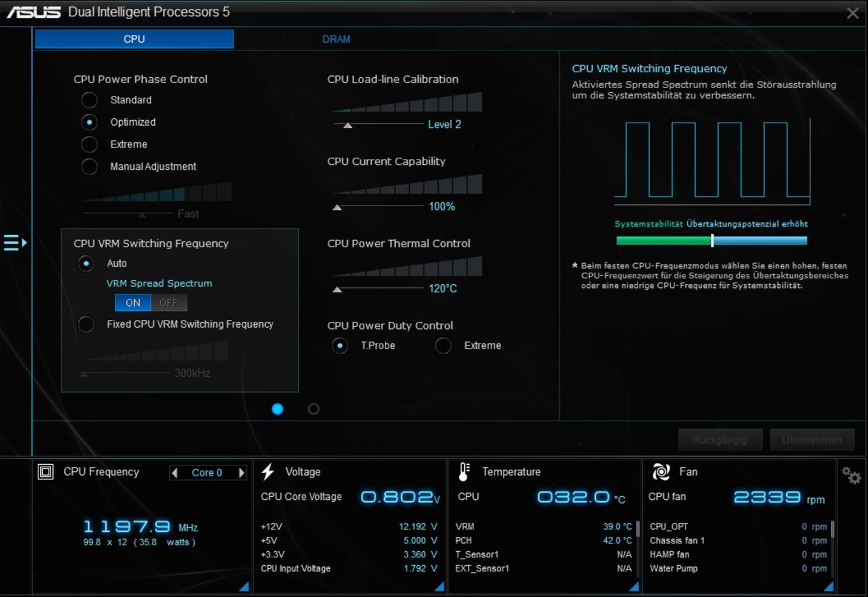The height and width of the screenshot is (597, 868).
Task: Click the 120°C thermal control value
Action: pos(442,289)
